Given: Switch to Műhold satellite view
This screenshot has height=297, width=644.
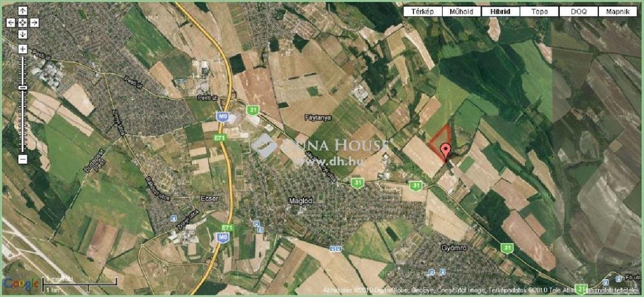Looking at the screenshot, I should coord(462,12).
